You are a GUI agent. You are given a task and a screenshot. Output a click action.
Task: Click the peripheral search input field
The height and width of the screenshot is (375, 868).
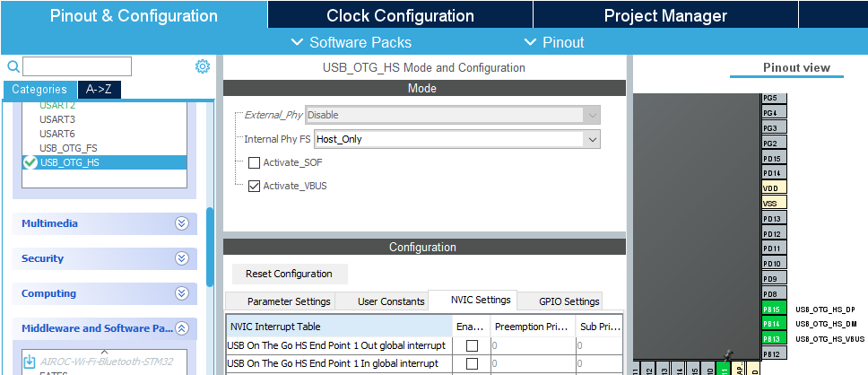click(x=77, y=66)
